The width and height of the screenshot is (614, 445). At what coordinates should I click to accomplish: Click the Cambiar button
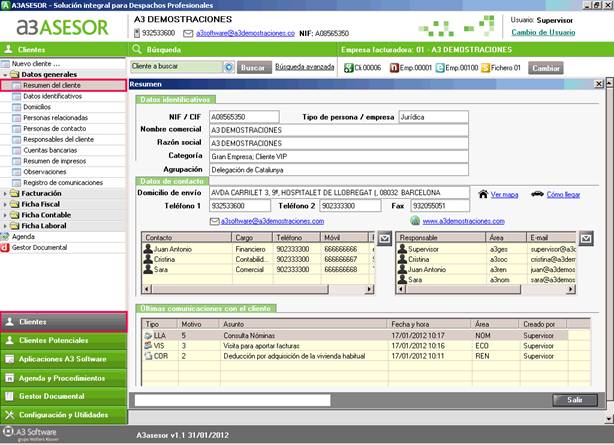click(546, 68)
